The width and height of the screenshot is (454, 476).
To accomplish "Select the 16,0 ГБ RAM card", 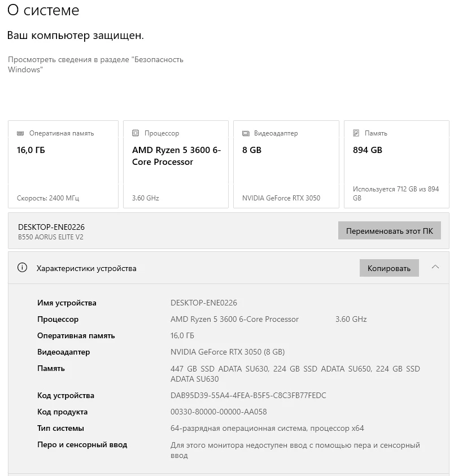I will [x=63, y=164].
